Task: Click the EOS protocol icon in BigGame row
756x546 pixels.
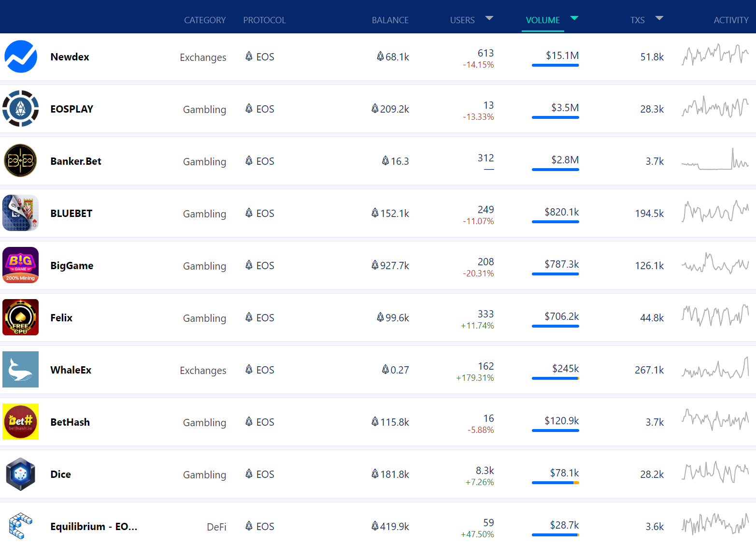Action: [x=249, y=265]
